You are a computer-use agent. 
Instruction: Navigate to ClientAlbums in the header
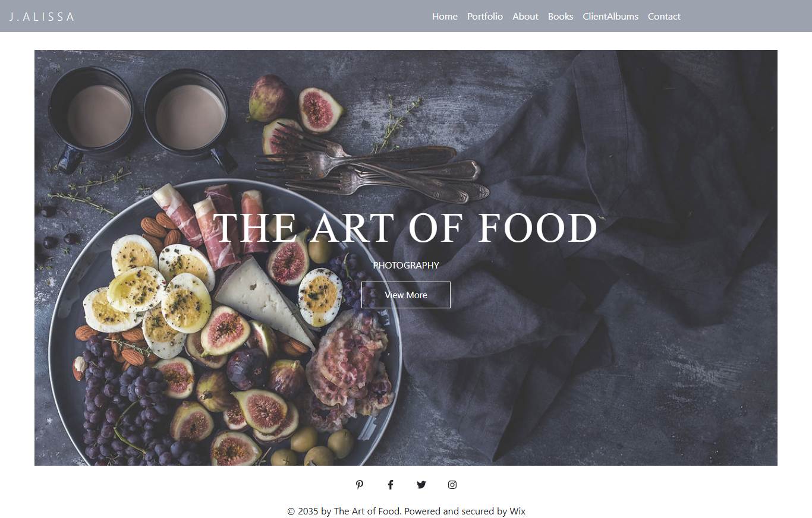click(610, 17)
